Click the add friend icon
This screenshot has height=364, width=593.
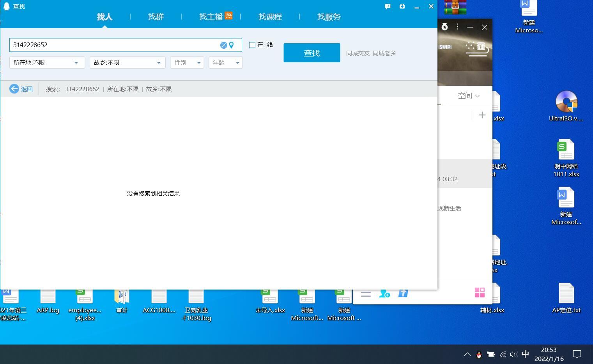384,293
